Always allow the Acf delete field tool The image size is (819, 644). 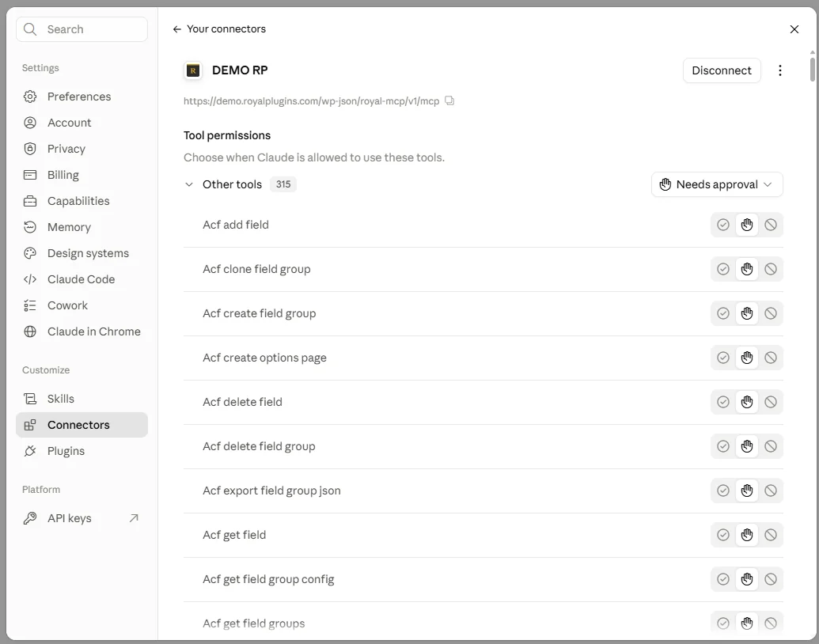pyautogui.click(x=723, y=402)
